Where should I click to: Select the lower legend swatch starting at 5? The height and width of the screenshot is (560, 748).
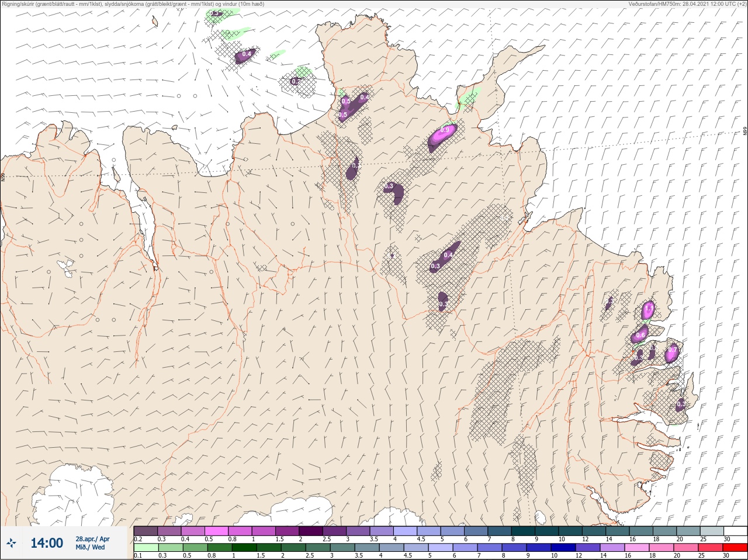click(441, 548)
